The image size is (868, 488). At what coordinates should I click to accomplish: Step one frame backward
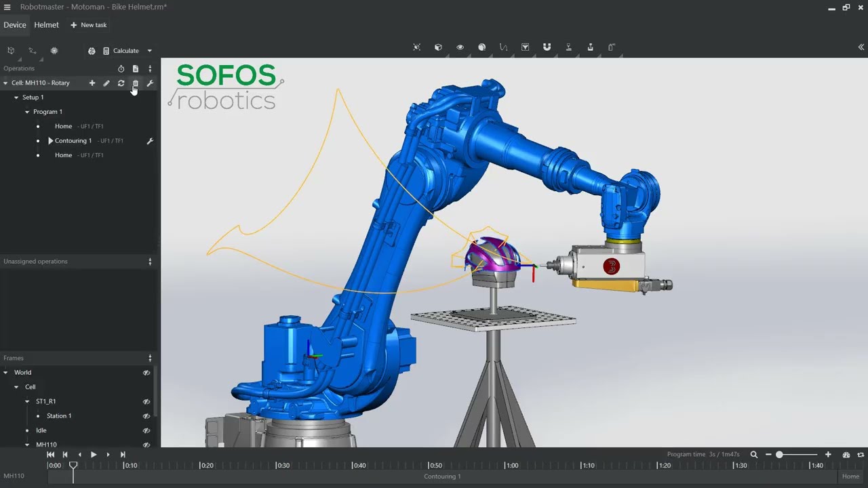coord(79,455)
